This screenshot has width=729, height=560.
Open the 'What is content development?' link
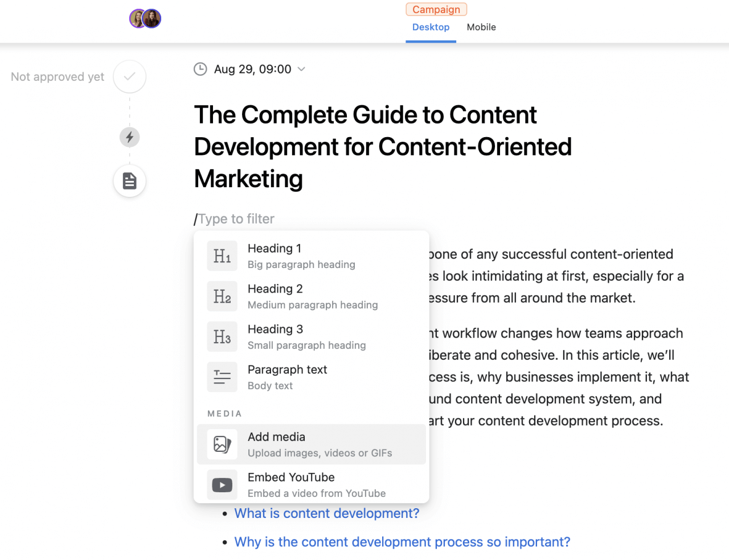[x=326, y=513]
